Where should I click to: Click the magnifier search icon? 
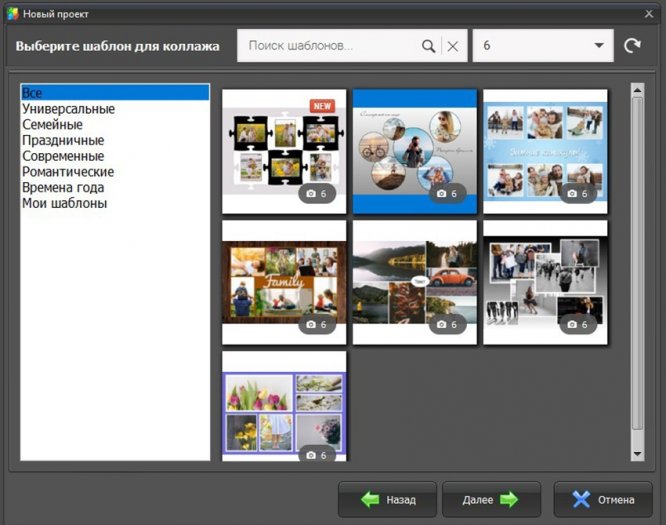click(429, 46)
